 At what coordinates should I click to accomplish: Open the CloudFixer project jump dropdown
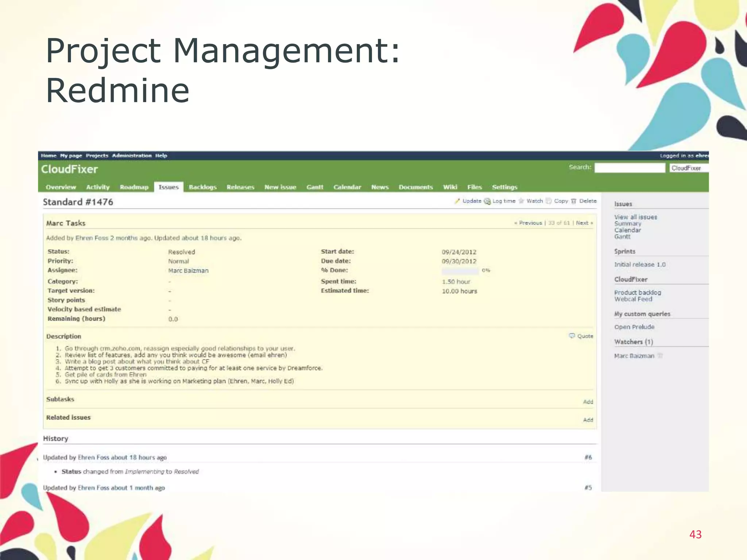689,168
